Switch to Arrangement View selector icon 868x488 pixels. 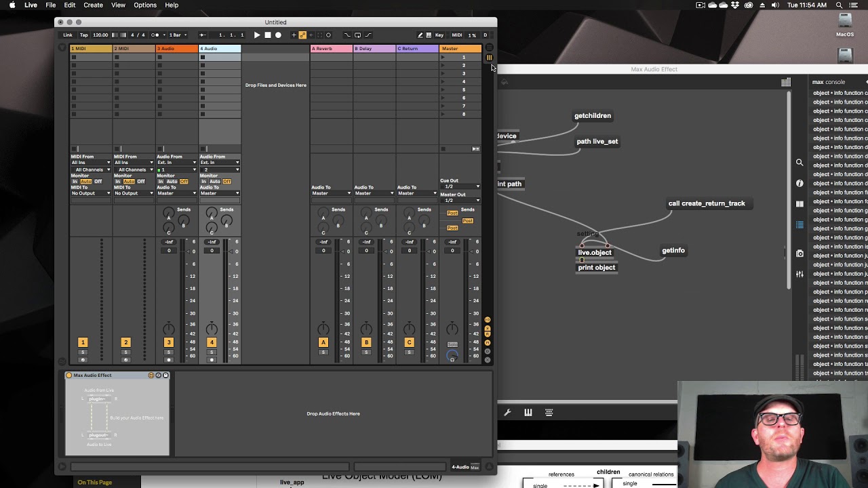click(489, 48)
